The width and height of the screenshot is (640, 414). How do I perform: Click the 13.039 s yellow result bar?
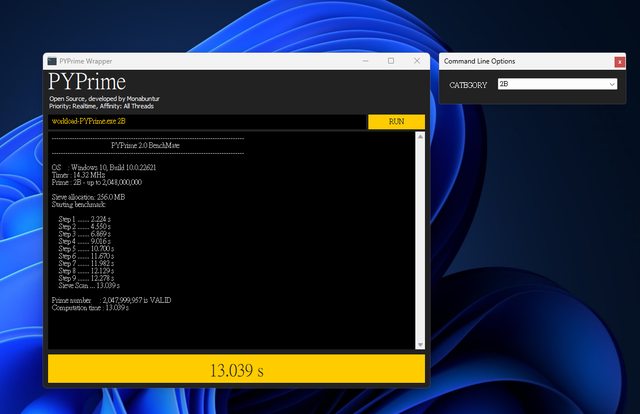click(x=236, y=370)
